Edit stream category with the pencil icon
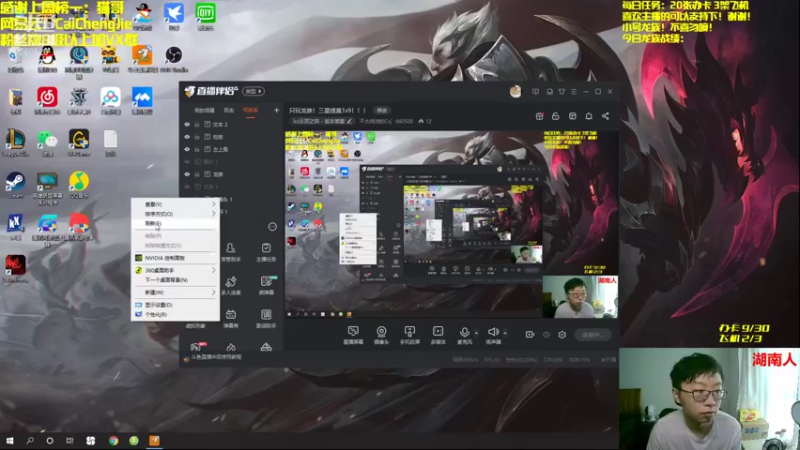This screenshot has height=450, width=800. 349,121
